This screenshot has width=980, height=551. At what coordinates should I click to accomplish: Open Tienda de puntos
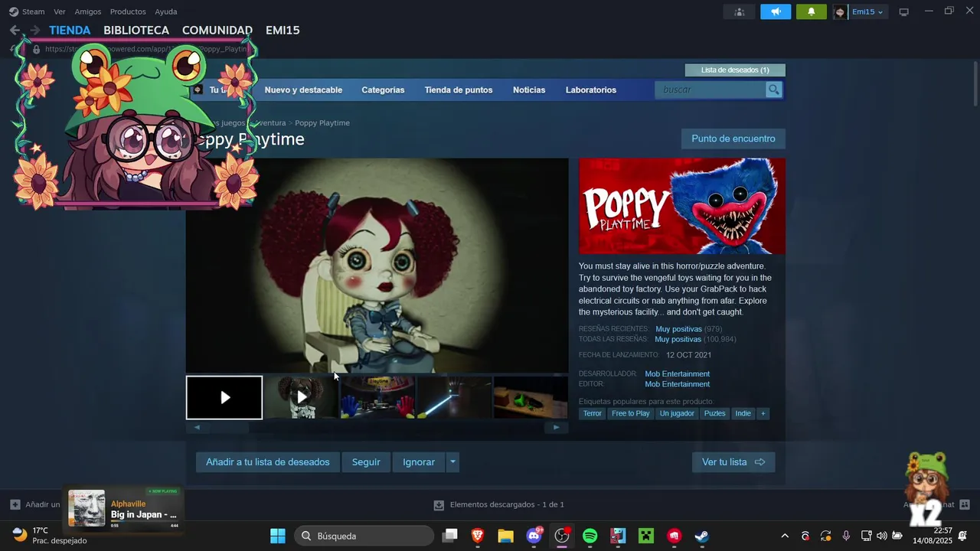pos(459,90)
